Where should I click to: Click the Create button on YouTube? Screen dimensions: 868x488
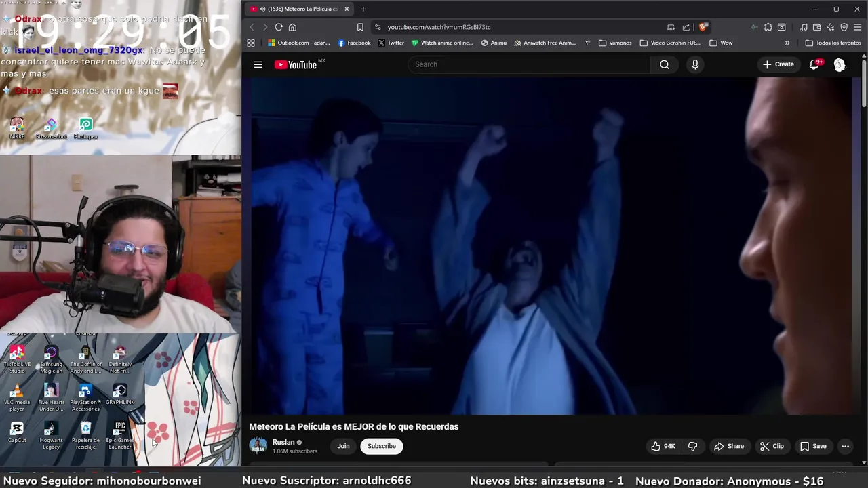(x=778, y=64)
